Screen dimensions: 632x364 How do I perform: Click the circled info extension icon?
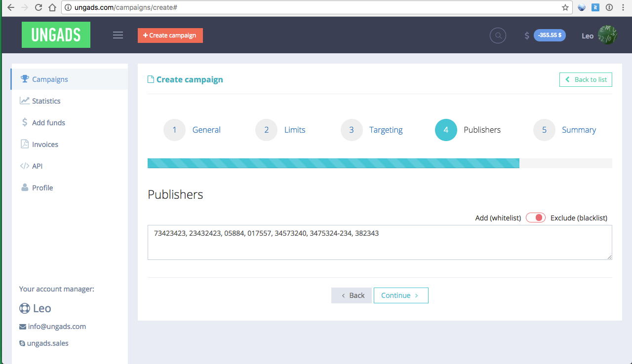point(609,7)
